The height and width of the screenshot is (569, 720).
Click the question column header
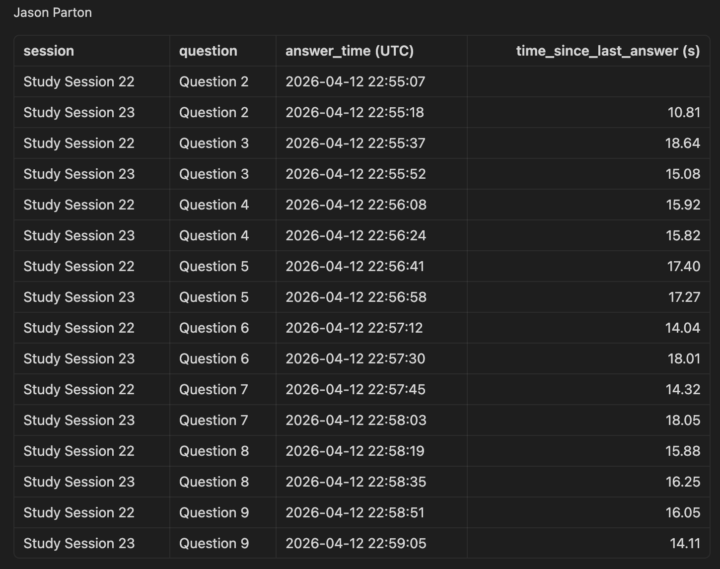click(208, 51)
